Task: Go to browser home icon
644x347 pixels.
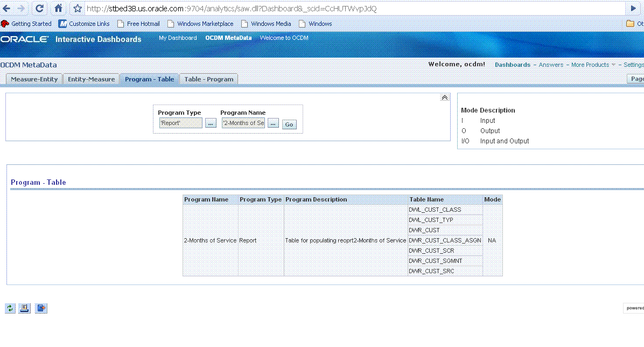Action: tap(58, 8)
